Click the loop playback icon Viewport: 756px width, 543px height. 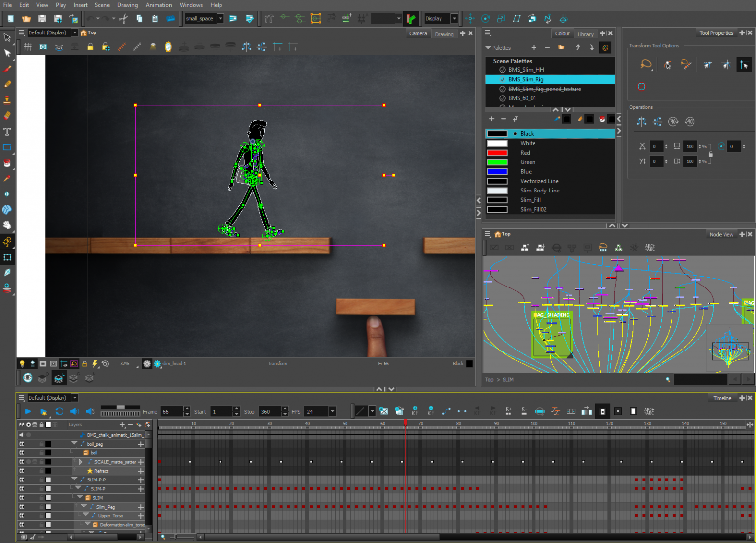click(59, 411)
